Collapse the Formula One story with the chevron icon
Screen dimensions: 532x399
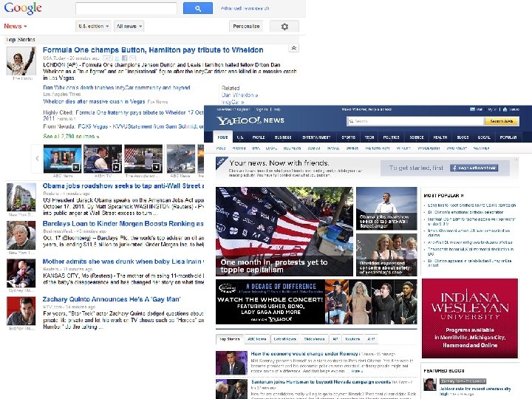click(x=294, y=48)
